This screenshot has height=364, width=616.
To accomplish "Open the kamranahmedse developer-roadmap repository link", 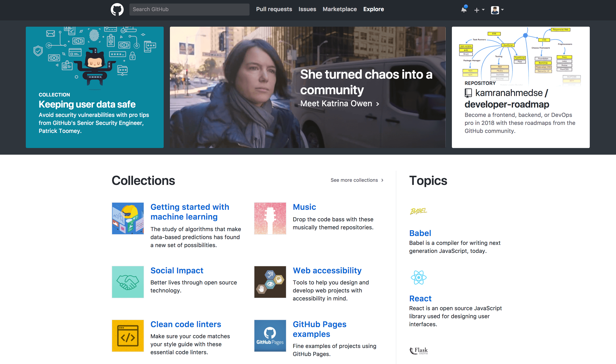I will point(507,99).
